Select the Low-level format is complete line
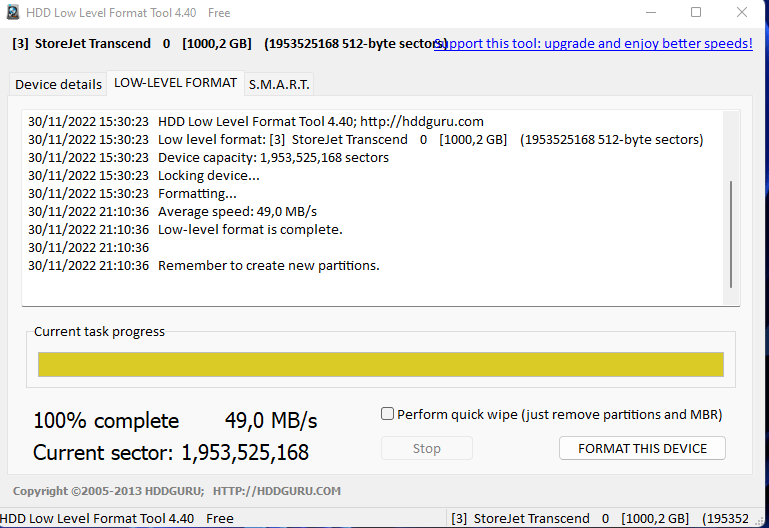Viewport: 769px width, 528px height. 250,229
